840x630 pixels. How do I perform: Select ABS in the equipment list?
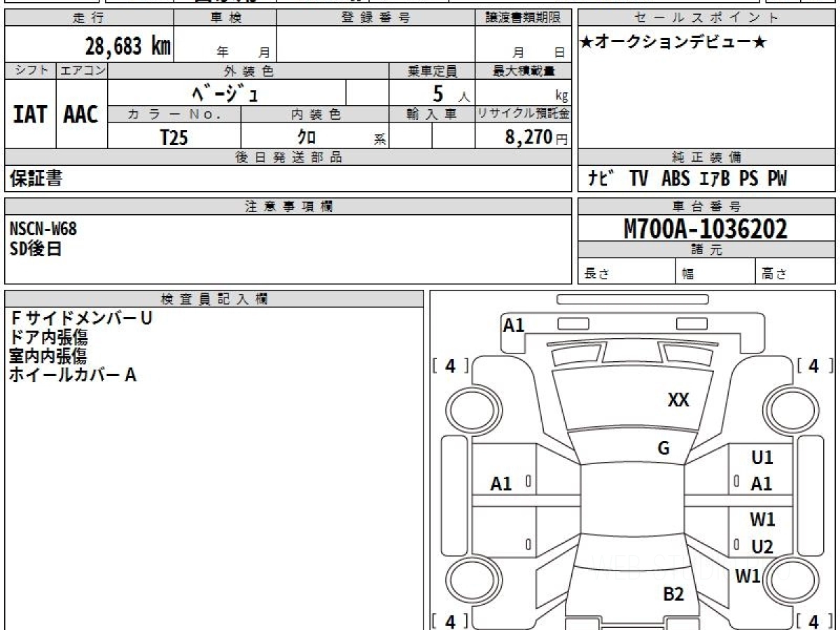point(675,179)
